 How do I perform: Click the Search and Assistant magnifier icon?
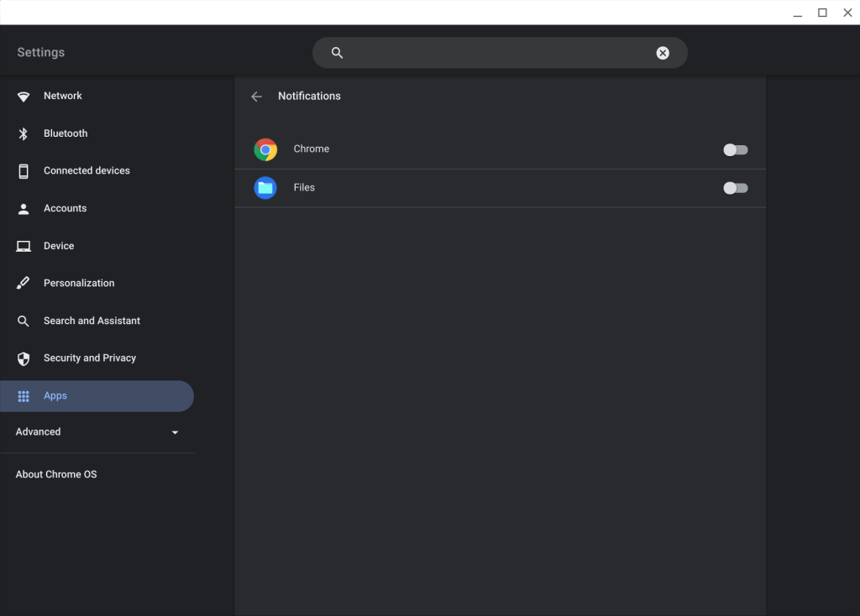[x=23, y=321]
